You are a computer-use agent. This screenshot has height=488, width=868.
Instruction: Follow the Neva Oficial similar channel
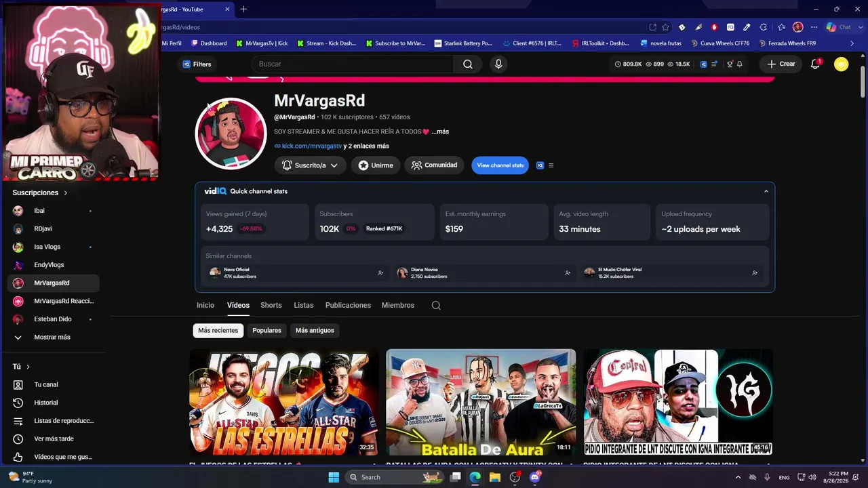[x=380, y=273]
